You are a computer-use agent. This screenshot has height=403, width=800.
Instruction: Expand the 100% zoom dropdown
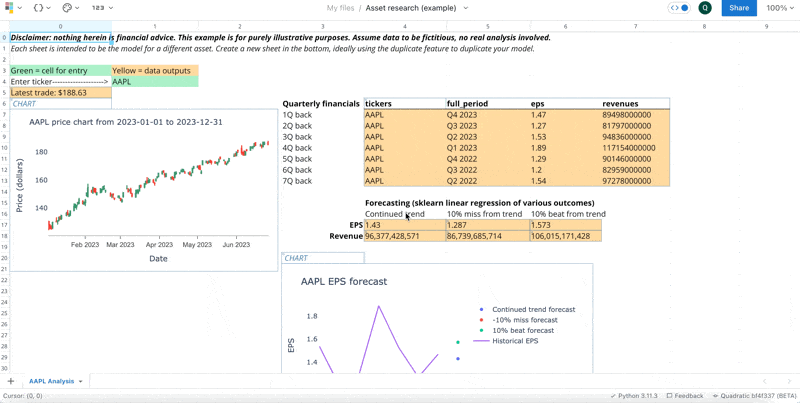[780, 8]
